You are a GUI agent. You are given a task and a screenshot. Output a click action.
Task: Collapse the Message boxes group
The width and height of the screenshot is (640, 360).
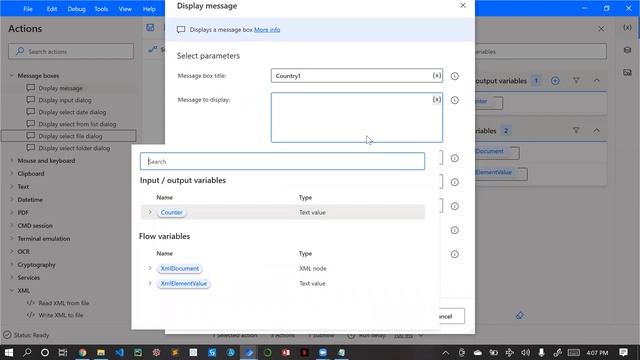[x=12, y=76]
